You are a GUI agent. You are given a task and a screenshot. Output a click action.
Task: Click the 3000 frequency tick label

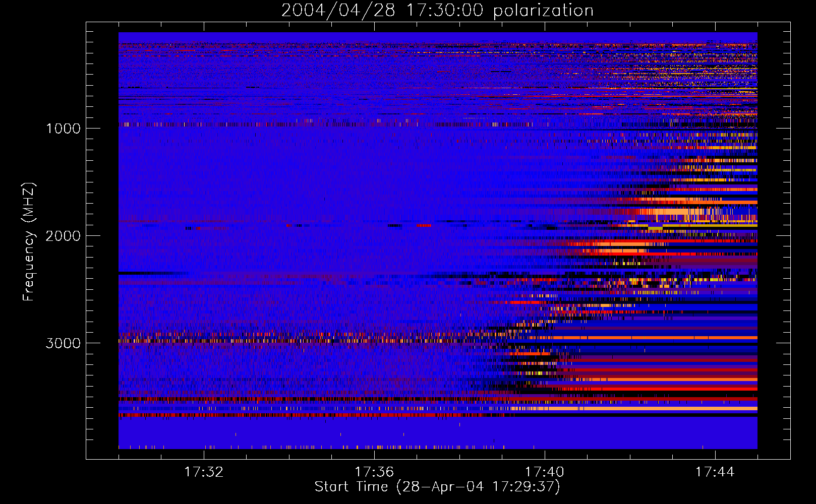(63, 343)
